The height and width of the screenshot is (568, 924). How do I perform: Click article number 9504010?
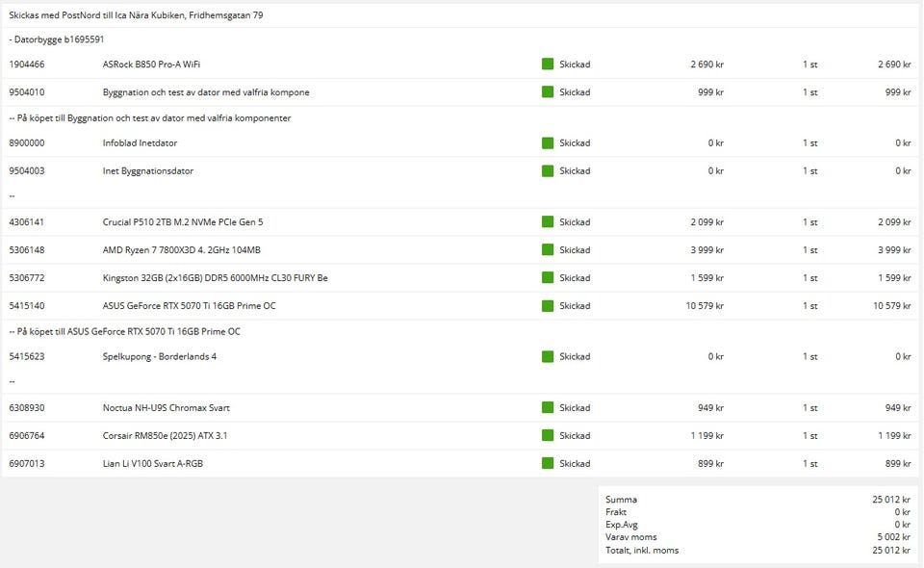[27, 92]
